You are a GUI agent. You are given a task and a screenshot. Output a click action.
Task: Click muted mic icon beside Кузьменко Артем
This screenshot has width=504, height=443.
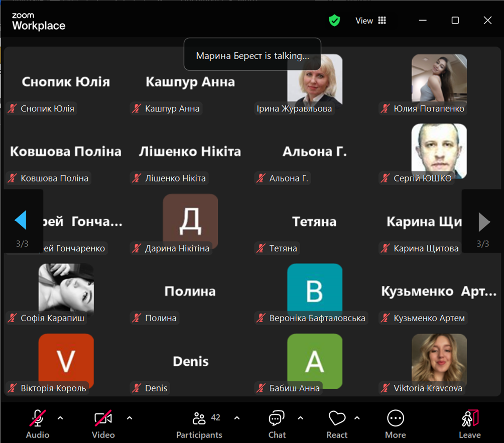385,318
